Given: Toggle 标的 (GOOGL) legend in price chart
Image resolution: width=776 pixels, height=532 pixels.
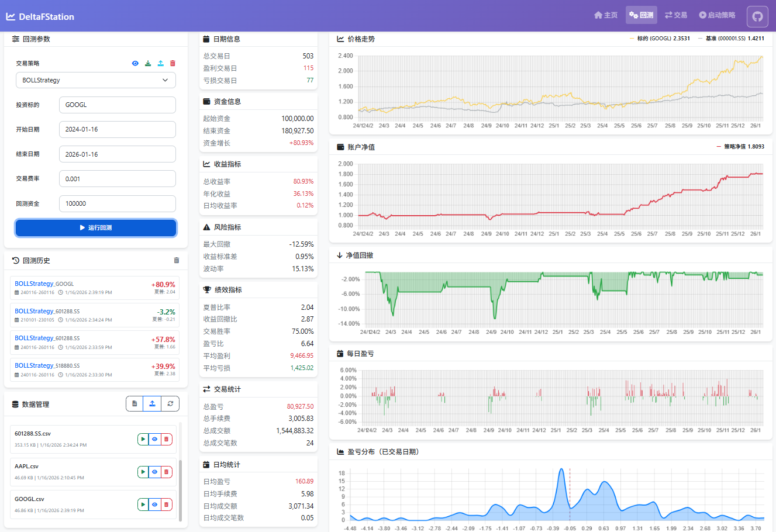Looking at the screenshot, I should click(x=660, y=39).
